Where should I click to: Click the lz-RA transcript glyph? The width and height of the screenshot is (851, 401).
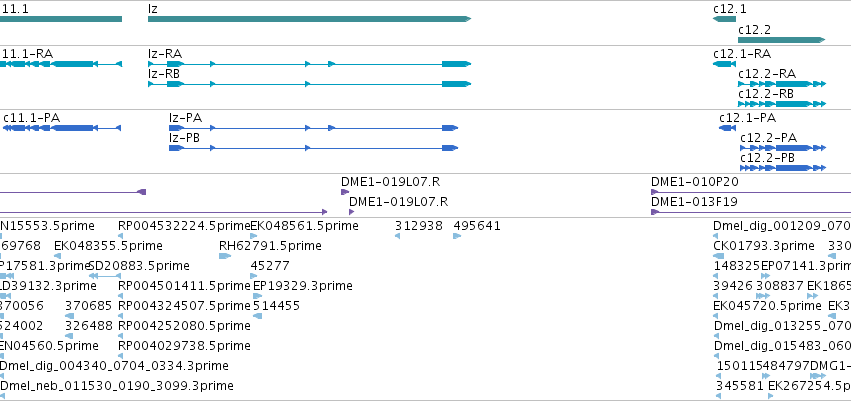[309, 64]
